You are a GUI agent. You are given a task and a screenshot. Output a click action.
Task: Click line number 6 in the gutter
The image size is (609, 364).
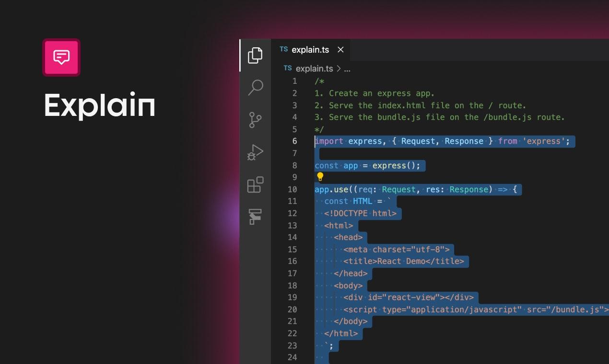click(x=294, y=141)
